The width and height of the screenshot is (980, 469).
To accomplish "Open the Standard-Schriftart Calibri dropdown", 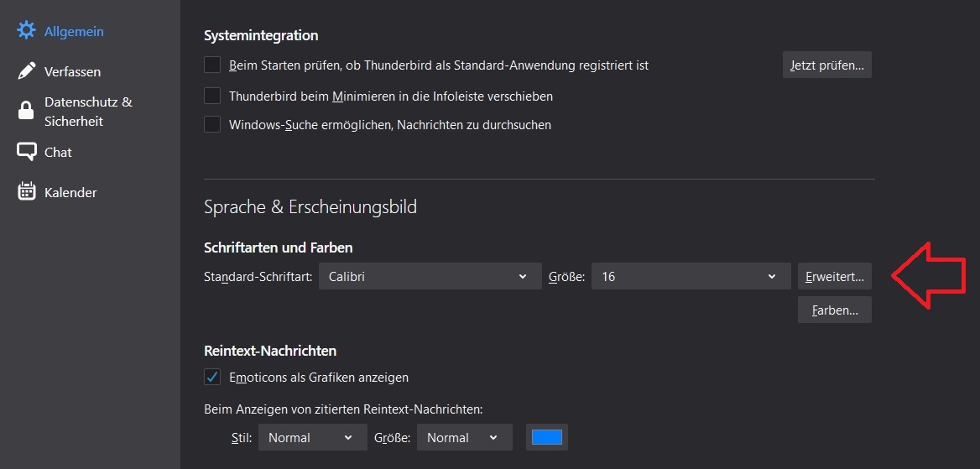I will [430, 276].
